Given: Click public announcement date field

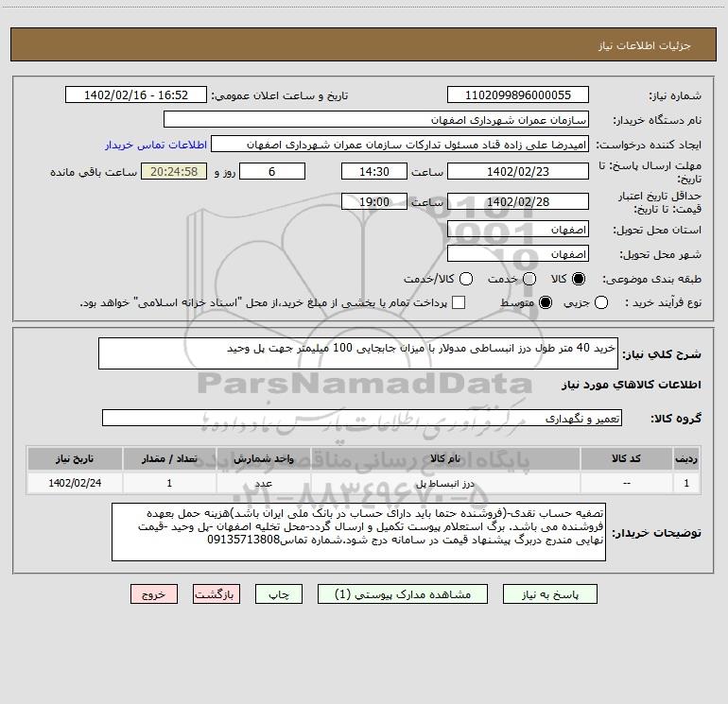Looking at the screenshot, I should (x=136, y=95).
